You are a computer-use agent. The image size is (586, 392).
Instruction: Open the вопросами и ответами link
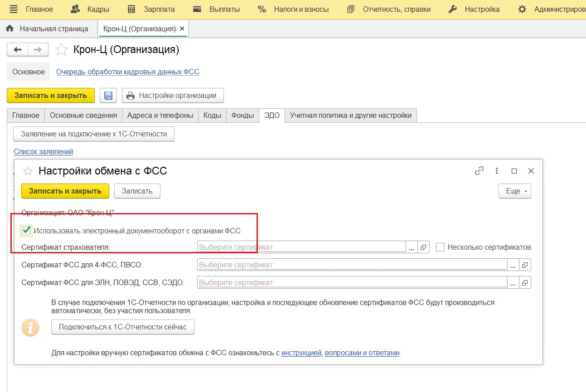click(362, 353)
